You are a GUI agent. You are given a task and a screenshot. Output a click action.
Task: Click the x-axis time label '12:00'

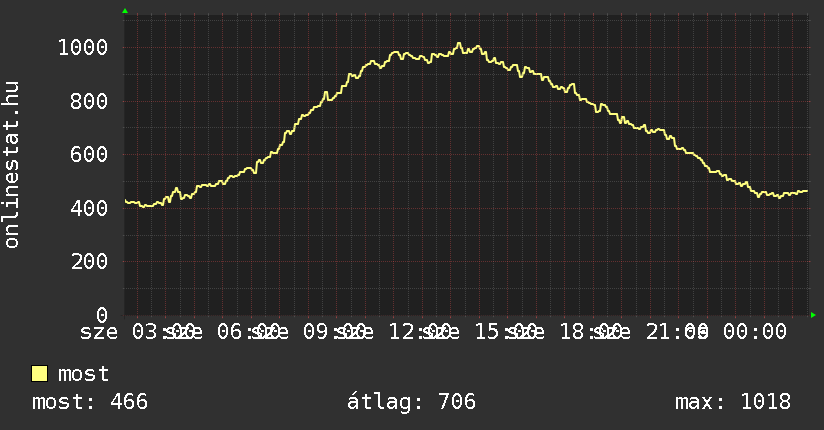(420, 332)
